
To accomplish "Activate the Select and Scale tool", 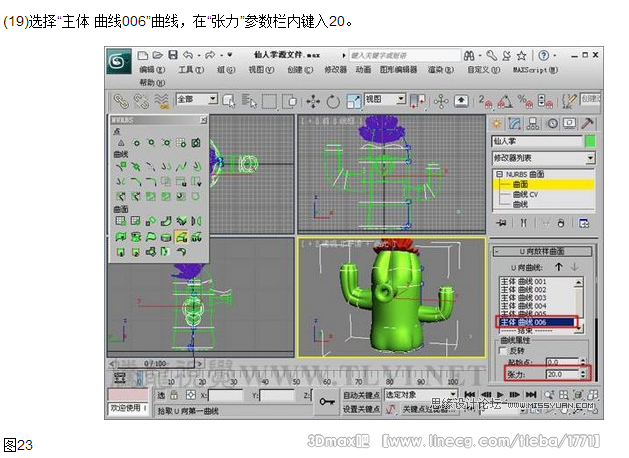I will 354,101.
